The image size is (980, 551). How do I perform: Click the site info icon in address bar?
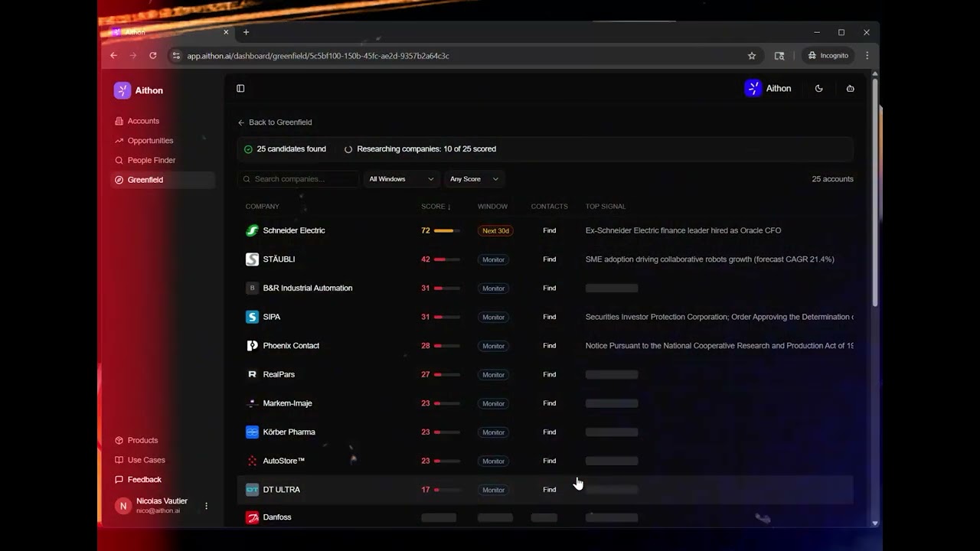tap(176, 56)
